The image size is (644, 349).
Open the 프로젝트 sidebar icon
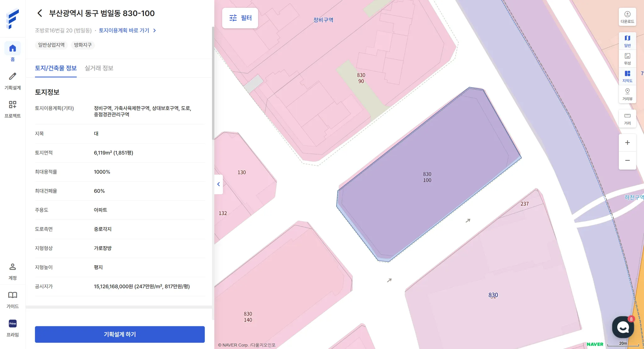pos(13,105)
